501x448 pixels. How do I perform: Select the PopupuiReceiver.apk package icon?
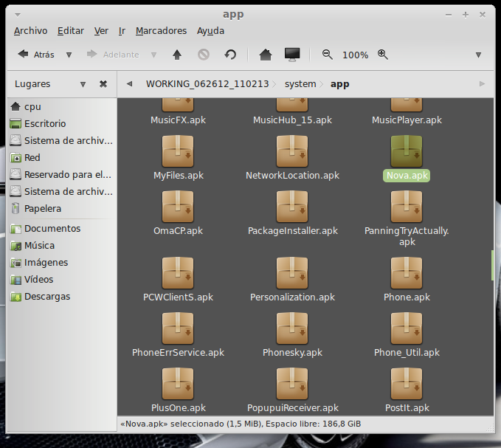[292, 384]
